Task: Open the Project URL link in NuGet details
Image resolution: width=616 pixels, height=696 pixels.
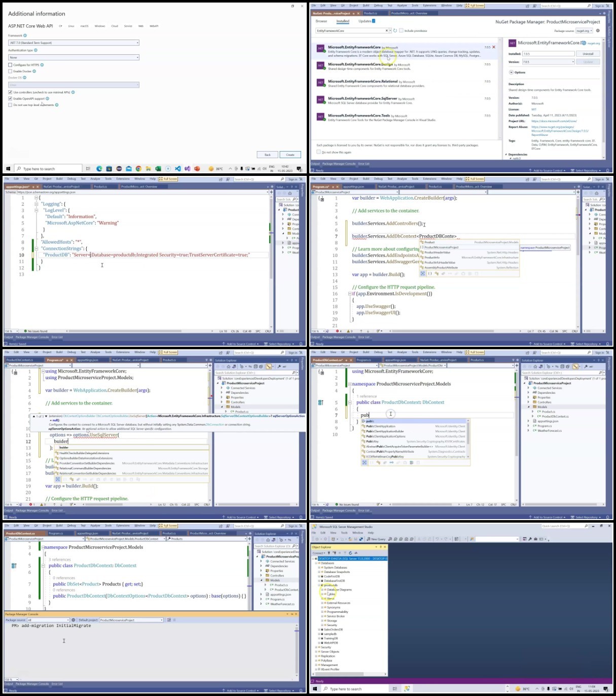Action: point(554,121)
